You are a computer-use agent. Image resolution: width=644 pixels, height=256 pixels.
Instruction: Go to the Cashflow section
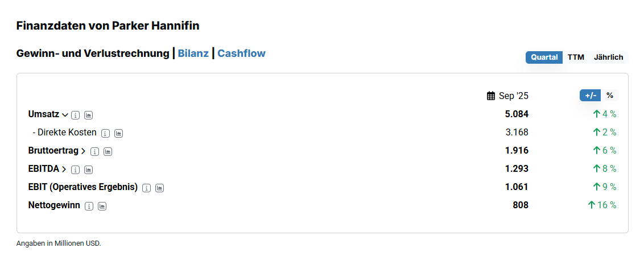point(241,53)
